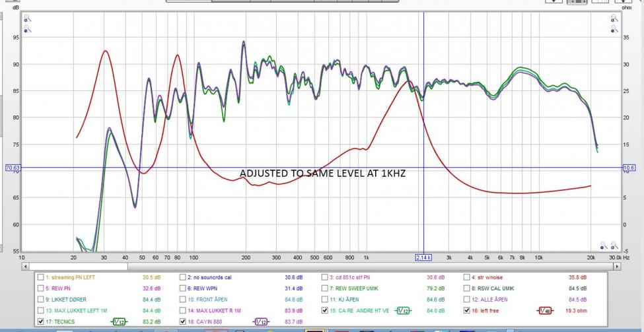Click the 2.14 k cursor frequency label
The height and width of the screenshot is (332, 644).
pos(423,257)
